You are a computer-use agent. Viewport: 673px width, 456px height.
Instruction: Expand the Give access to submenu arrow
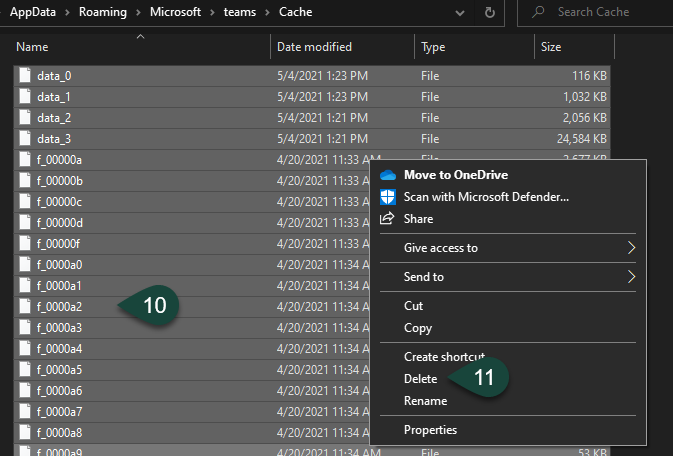pos(631,248)
